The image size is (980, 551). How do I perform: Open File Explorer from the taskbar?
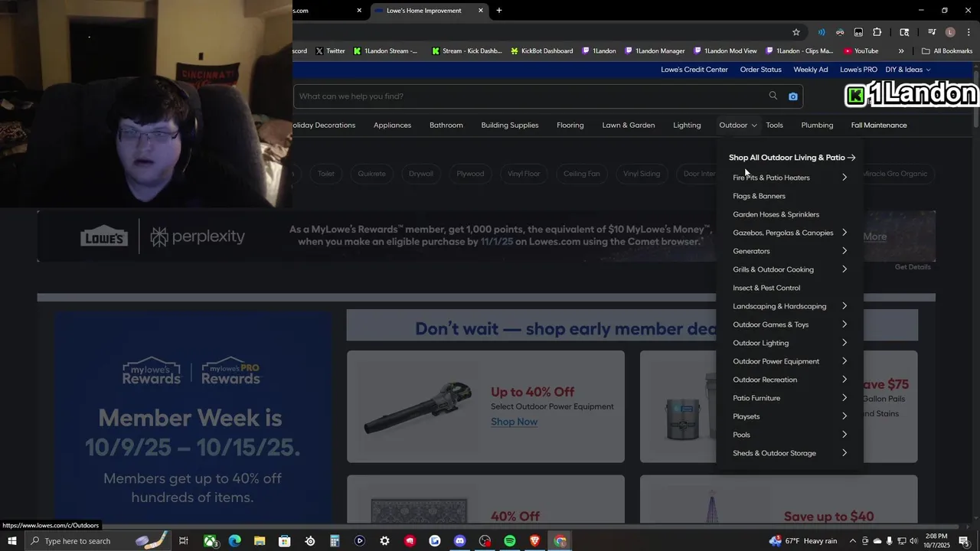pos(260,541)
